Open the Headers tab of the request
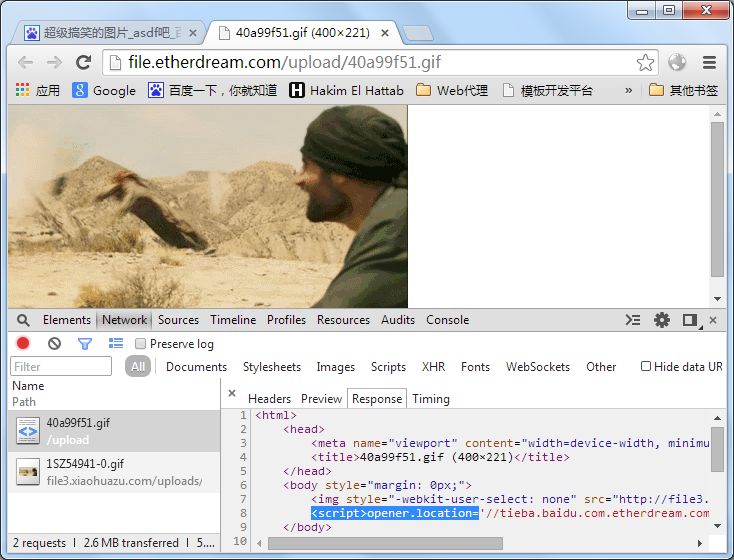This screenshot has height=560, width=734. 269,399
